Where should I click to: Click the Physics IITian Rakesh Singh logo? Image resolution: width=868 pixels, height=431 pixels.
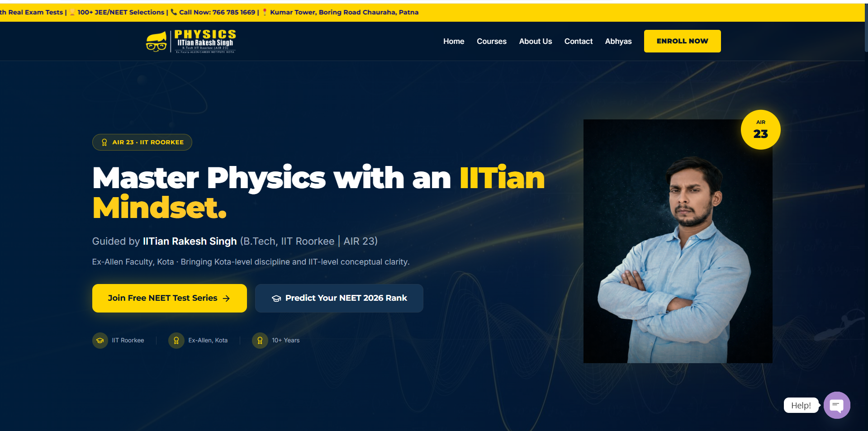[x=190, y=41]
